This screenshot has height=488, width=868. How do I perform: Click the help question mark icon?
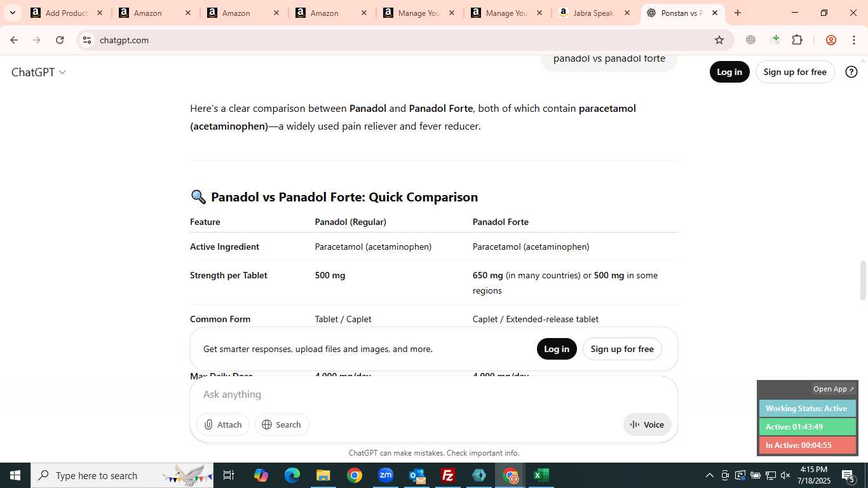851,72
